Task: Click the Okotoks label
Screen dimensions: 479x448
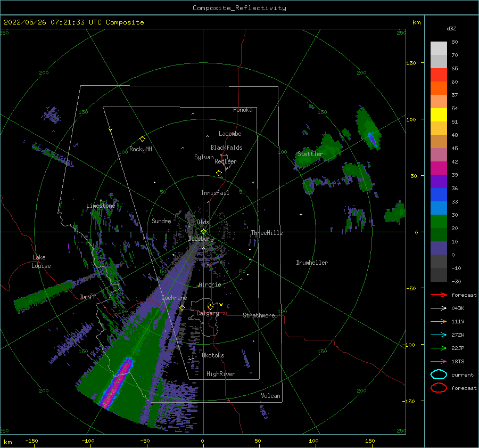Action: pos(213,355)
